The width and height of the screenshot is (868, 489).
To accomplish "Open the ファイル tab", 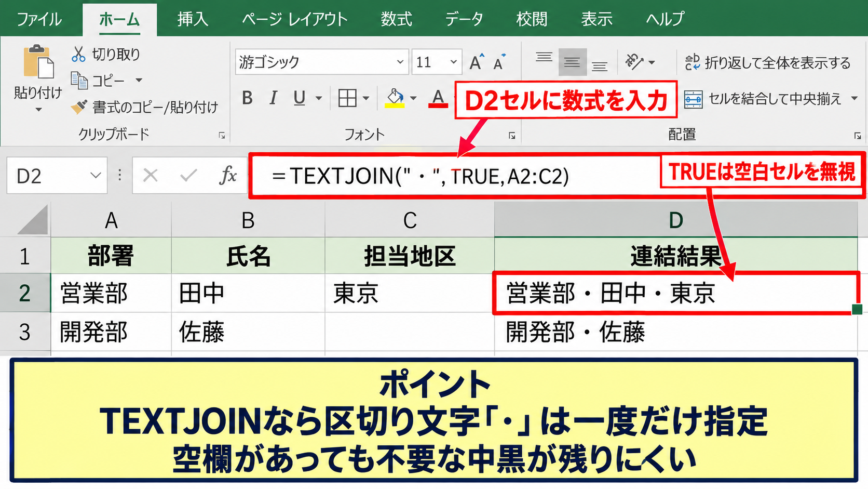I will [x=39, y=19].
